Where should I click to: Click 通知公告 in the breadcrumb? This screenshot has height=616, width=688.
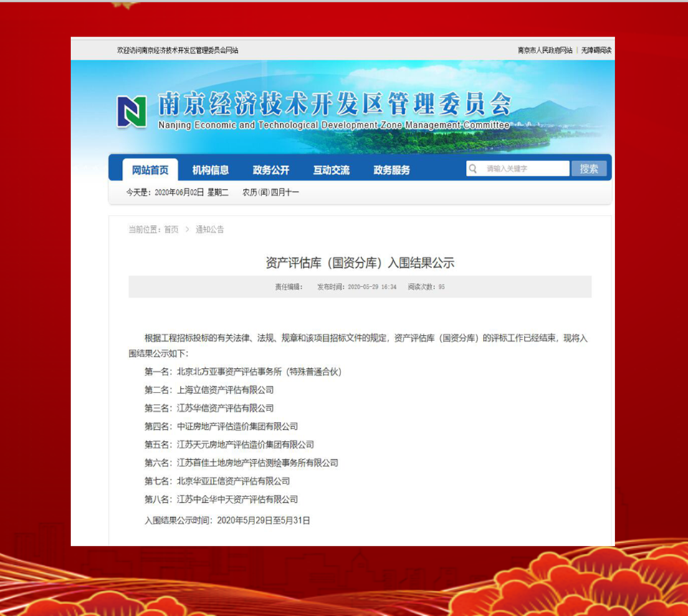point(209,229)
